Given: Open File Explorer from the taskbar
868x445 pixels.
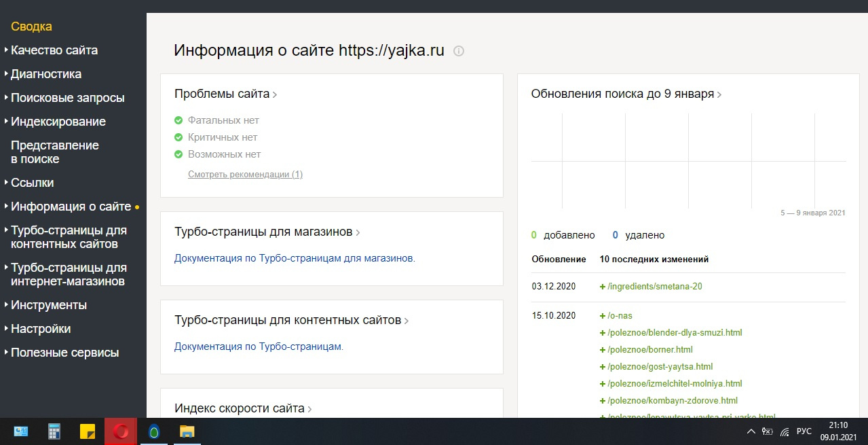Looking at the screenshot, I should pos(187,431).
